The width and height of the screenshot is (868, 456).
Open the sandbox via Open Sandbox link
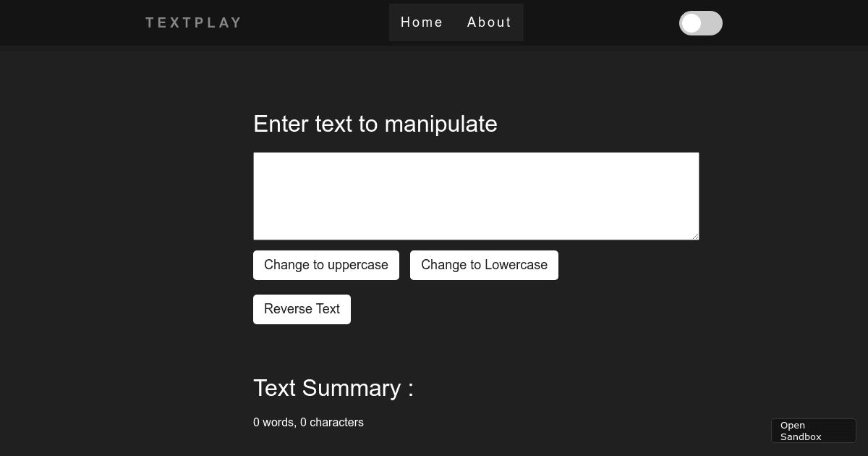(813, 431)
